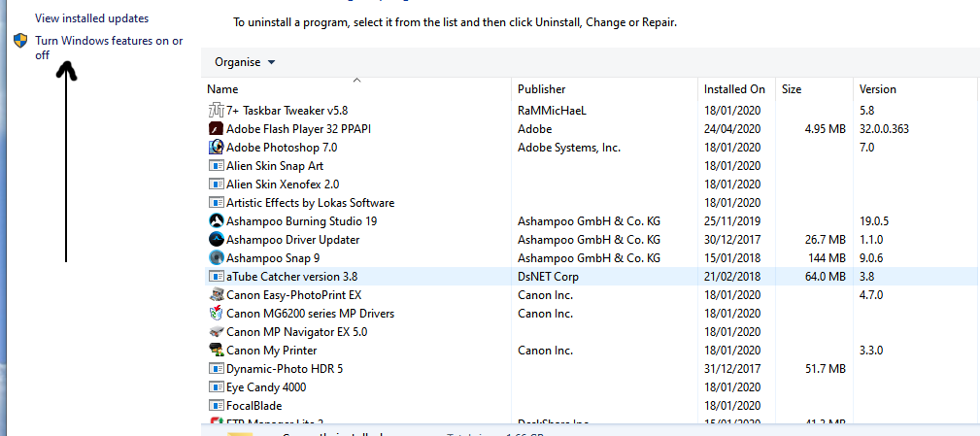The height and width of the screenshot is (436, 980).
Task: Open the View installed updates link
Action: [x=91, y=18]
